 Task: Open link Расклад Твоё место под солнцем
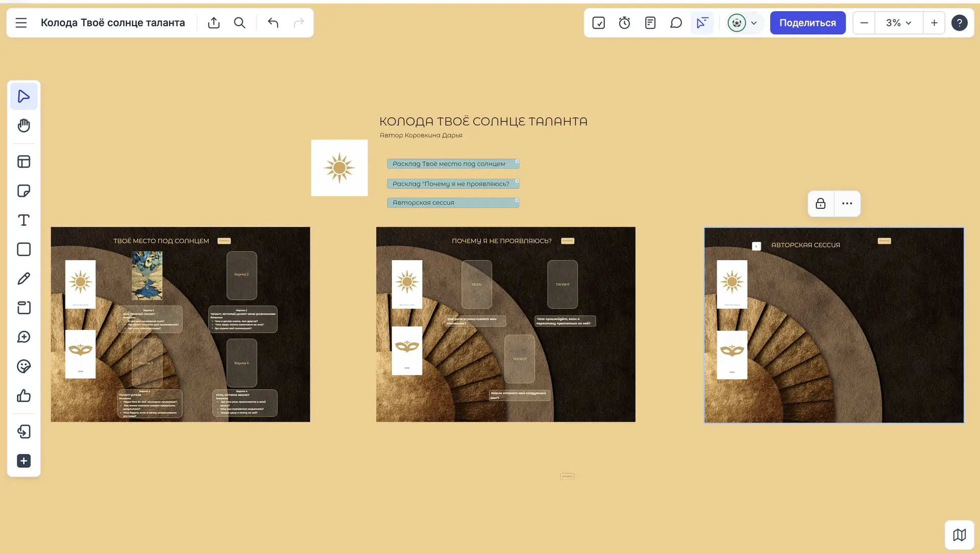tap(453, 164)
